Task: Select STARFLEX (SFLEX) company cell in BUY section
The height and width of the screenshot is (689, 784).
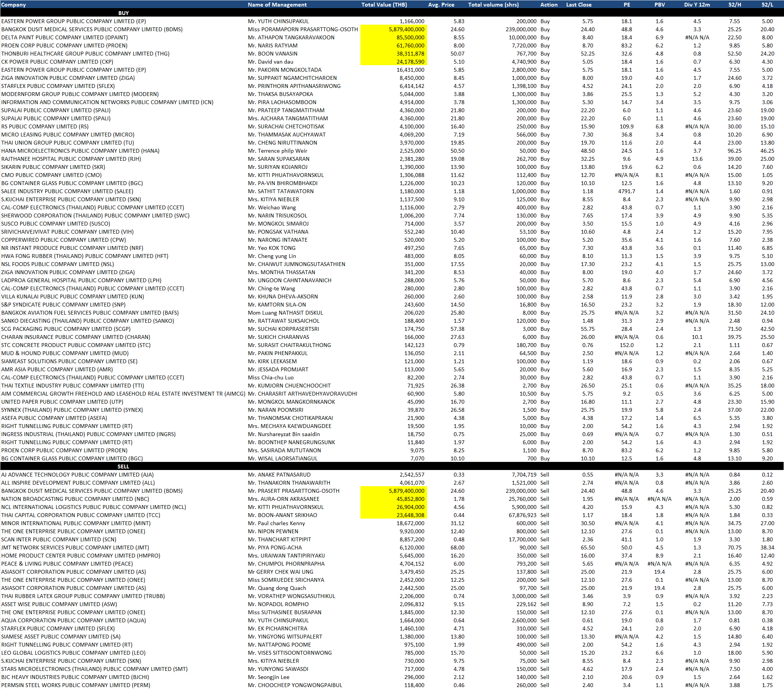Action: 58,86
